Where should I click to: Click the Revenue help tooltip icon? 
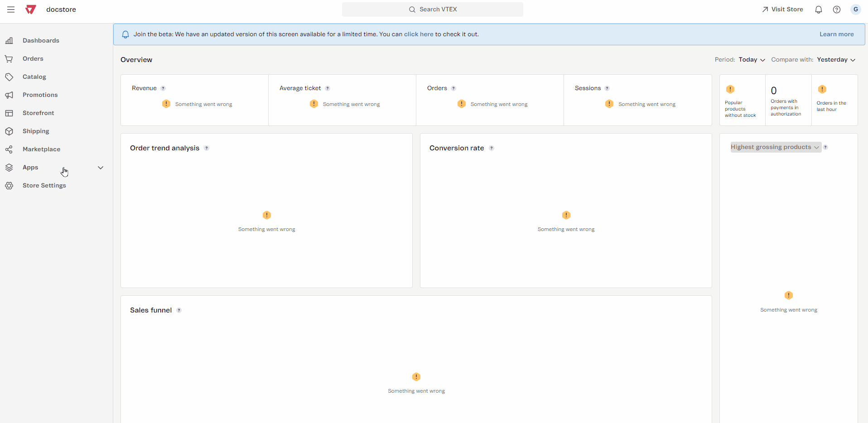(x=163, y=88)
